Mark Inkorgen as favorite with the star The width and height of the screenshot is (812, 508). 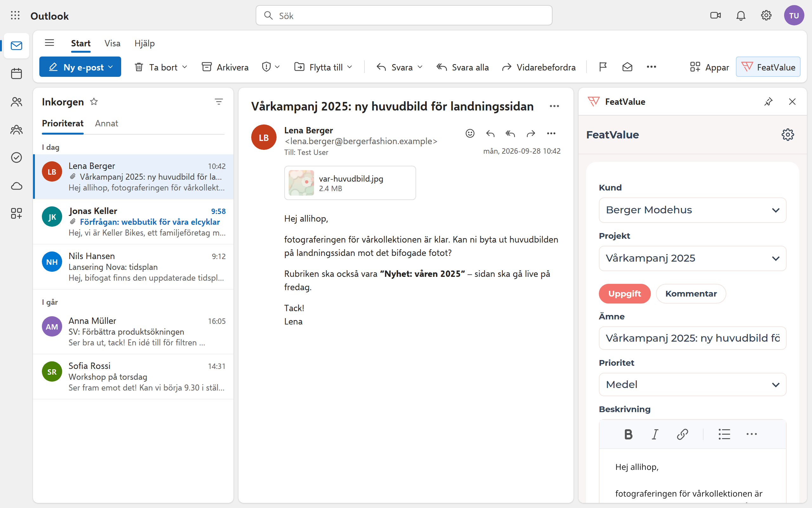pyautogui.click(x=94, y=102)
